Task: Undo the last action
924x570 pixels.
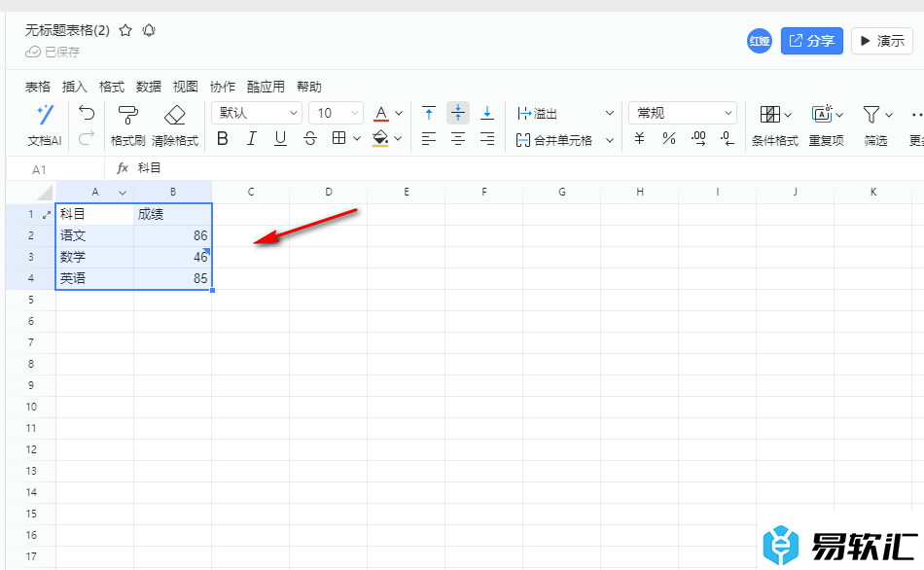Action: (87, 112)
